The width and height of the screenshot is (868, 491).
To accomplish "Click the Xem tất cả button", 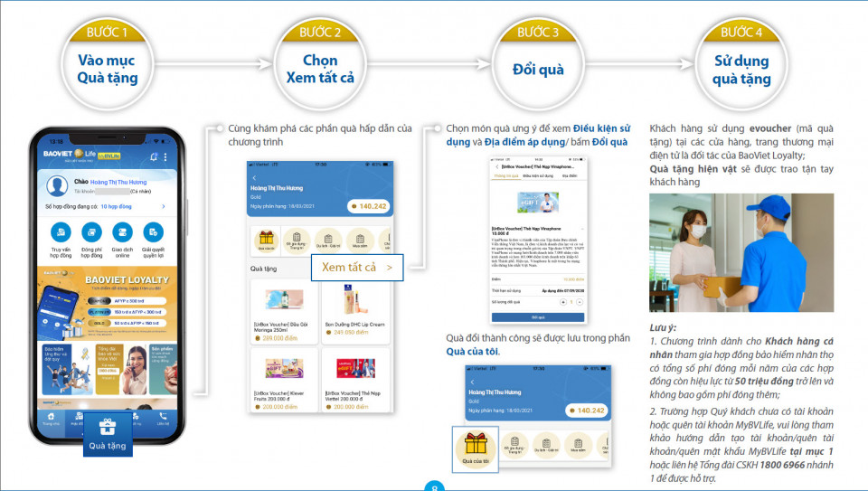I will point(357,268).
